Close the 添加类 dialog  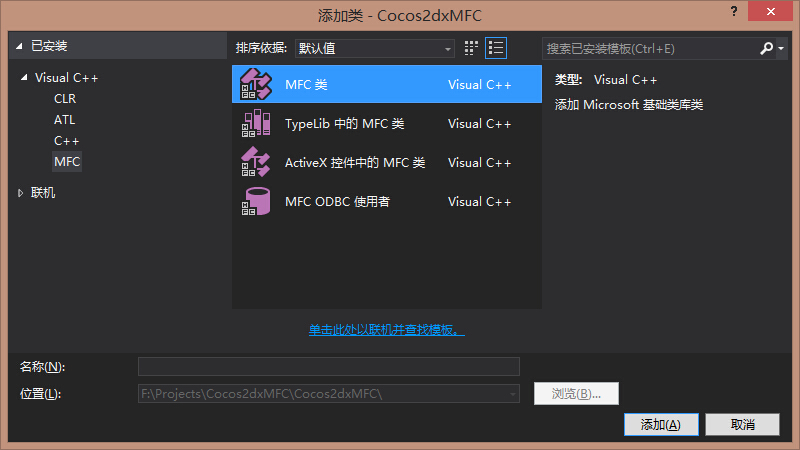click(x=770, y=11)
